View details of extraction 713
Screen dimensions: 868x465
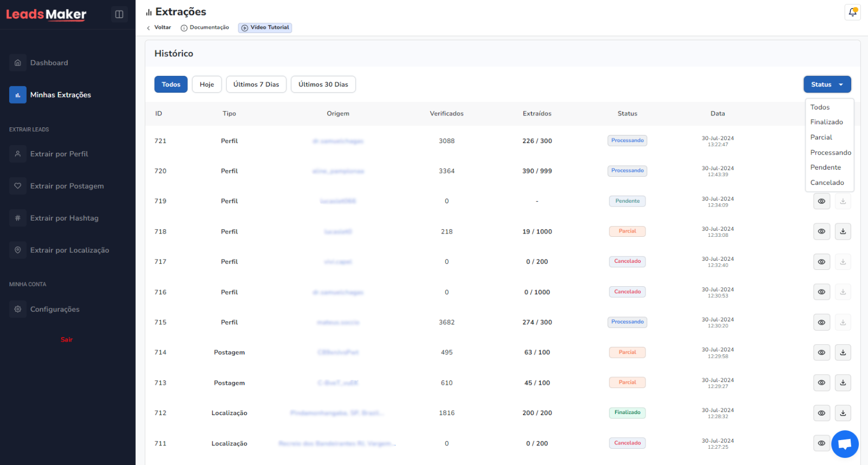(x=822, y=383)
